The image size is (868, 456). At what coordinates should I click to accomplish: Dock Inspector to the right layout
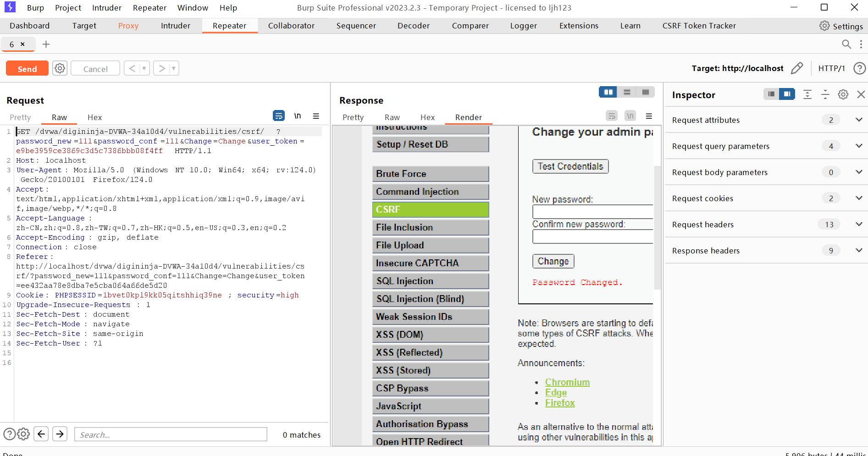point(787,94)
